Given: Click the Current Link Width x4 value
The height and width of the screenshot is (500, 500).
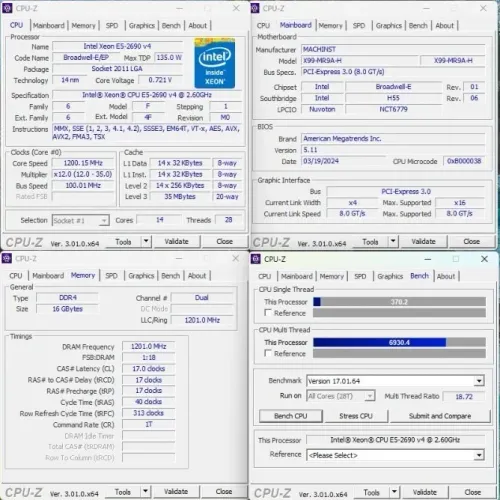Looking at the screenshot, I should point(352,203).
